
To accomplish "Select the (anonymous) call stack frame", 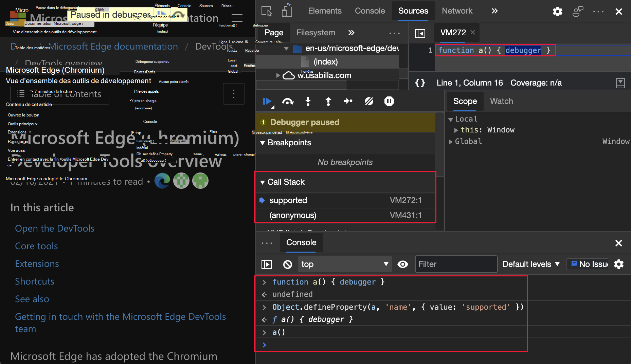I will [345, 215].
